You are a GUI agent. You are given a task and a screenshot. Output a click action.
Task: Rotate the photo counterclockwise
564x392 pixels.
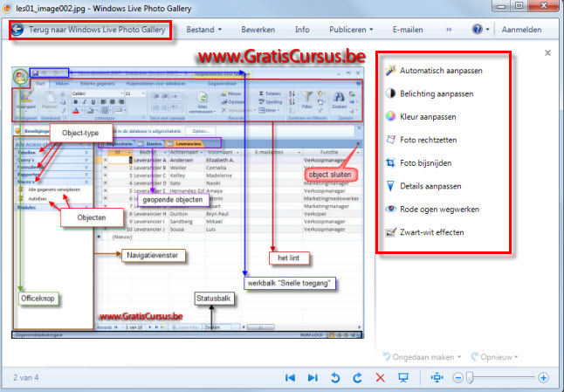pyautogui.click(x=335, y=377)
